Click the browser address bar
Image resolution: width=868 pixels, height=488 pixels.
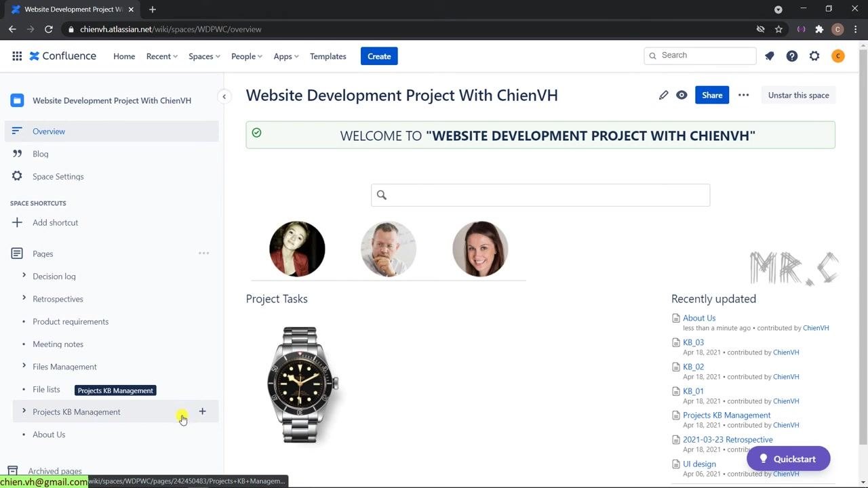coord(407,29)
